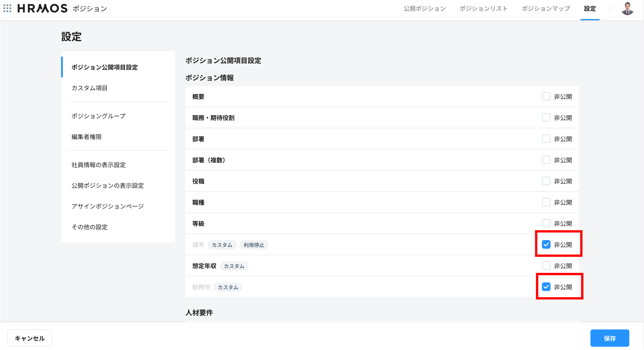Click the 想定年収 row label

pyautogui.click(x=204, y=266)
